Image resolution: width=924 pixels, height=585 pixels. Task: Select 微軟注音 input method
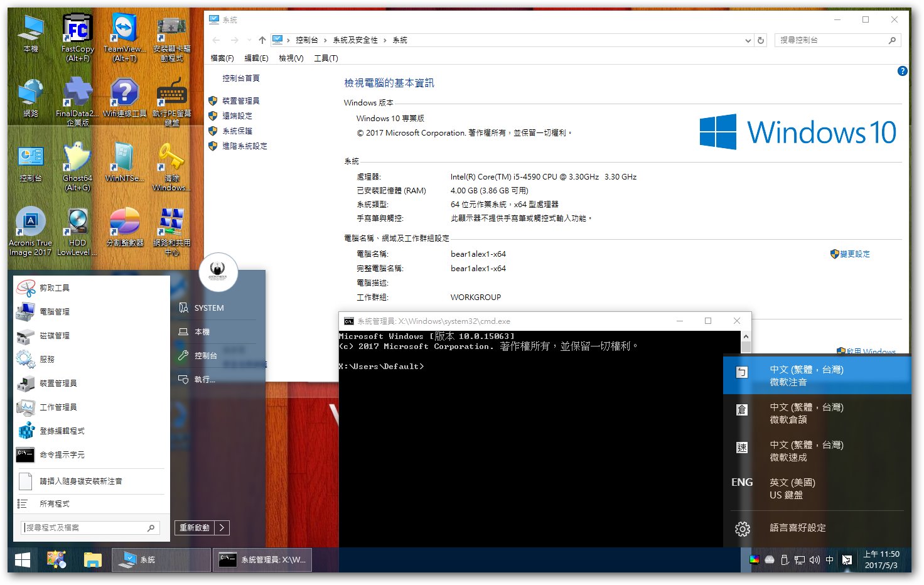coord(817,376)
